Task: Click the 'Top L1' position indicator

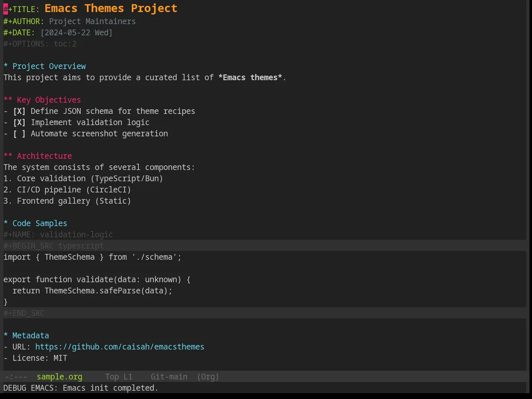Action: 118,377
